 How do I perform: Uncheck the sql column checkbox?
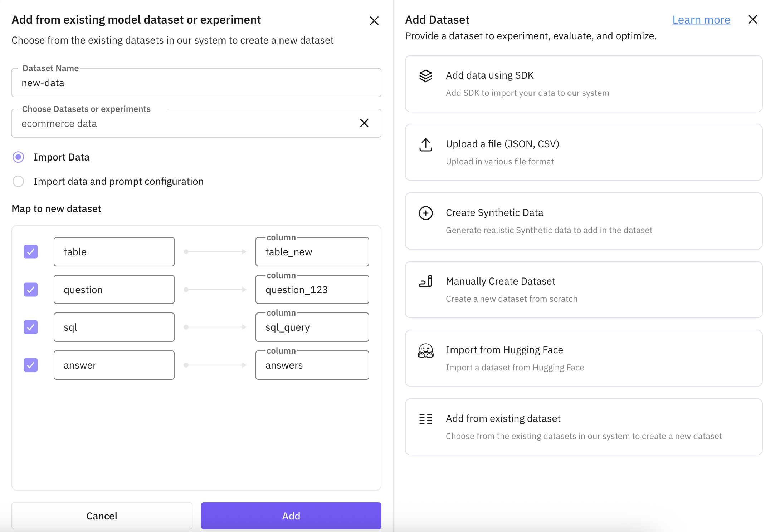(x=31, y=327)
